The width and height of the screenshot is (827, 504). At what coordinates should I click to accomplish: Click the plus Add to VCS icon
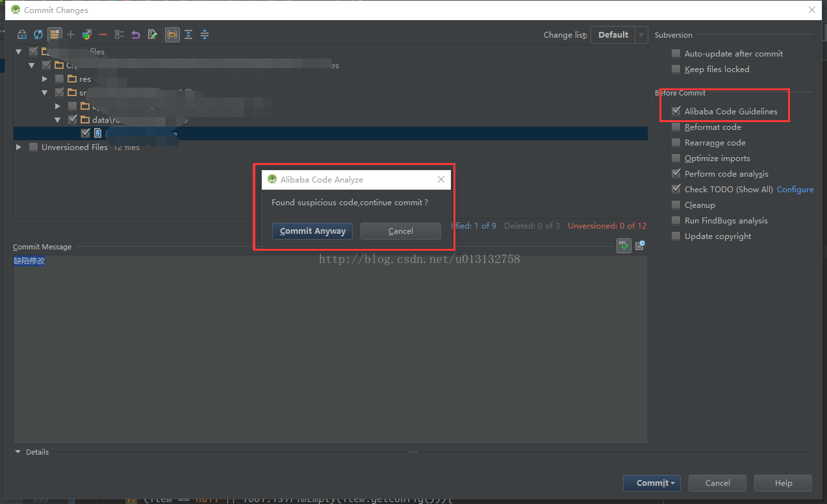pos(71,34)
